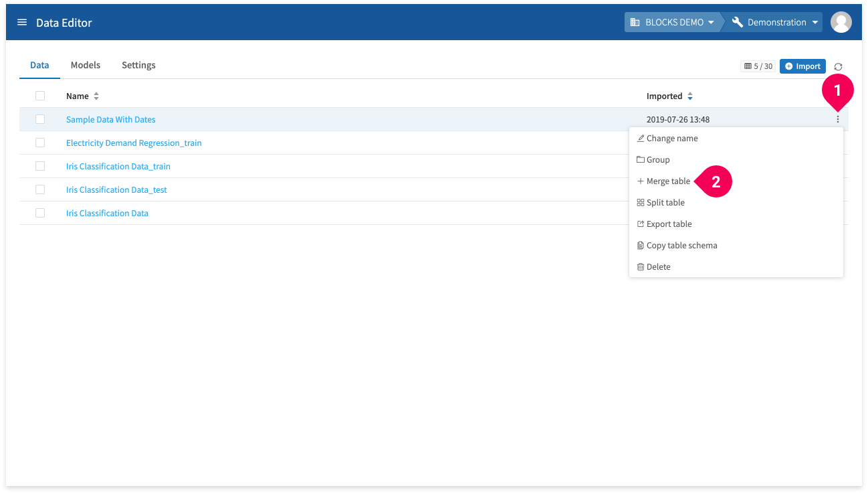Open the Demonstration project dropdown
Image resolution: width=868 pixels, height=494 pixels.
pos(775,22)
